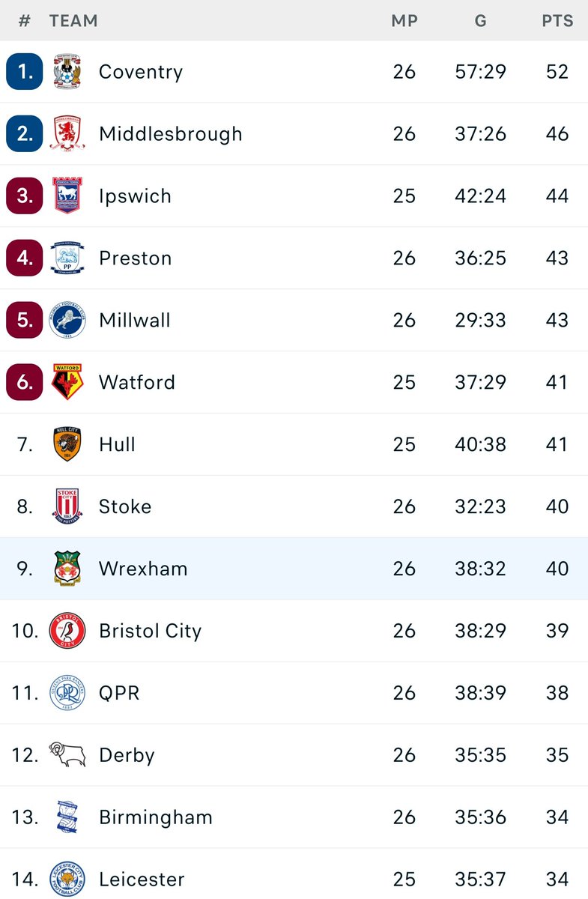The height and width of the screenshot is (899, 588).
Task: Open the QPR team name link
Action: (119, 694)
